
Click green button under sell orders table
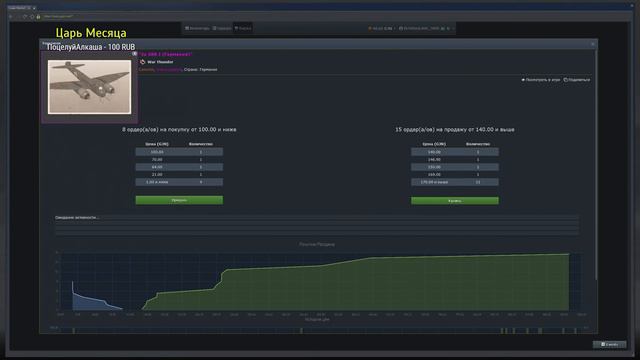coord(455,200)
